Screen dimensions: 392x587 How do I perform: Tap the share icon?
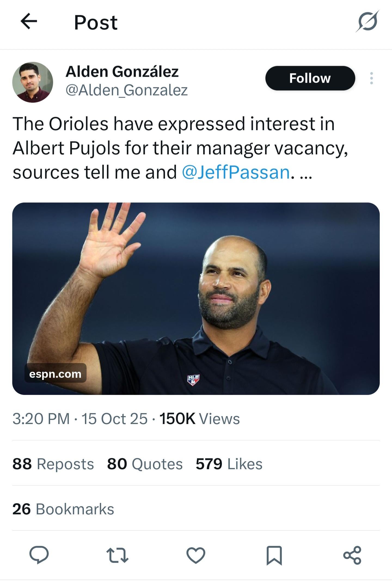tap(352, 555)
